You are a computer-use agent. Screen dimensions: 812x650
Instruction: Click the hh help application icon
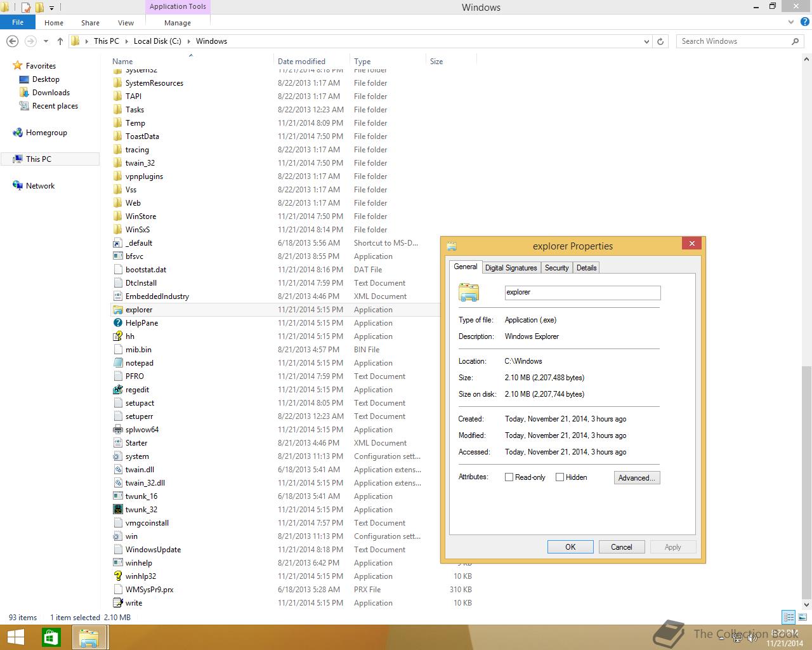tap(117, 336)
